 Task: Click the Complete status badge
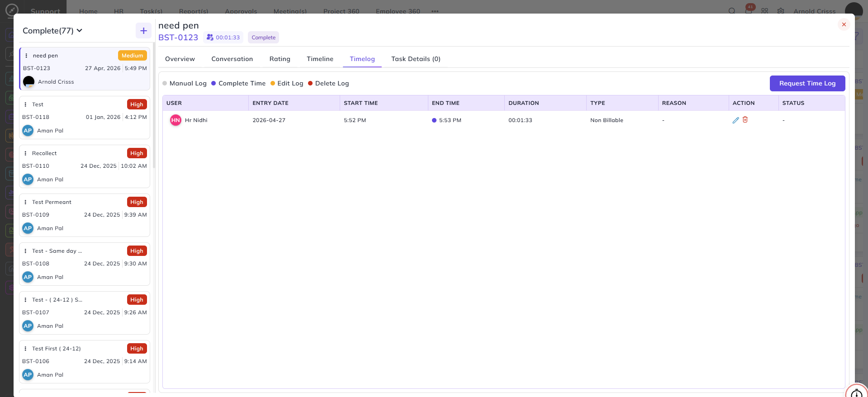tap(263, 38)
